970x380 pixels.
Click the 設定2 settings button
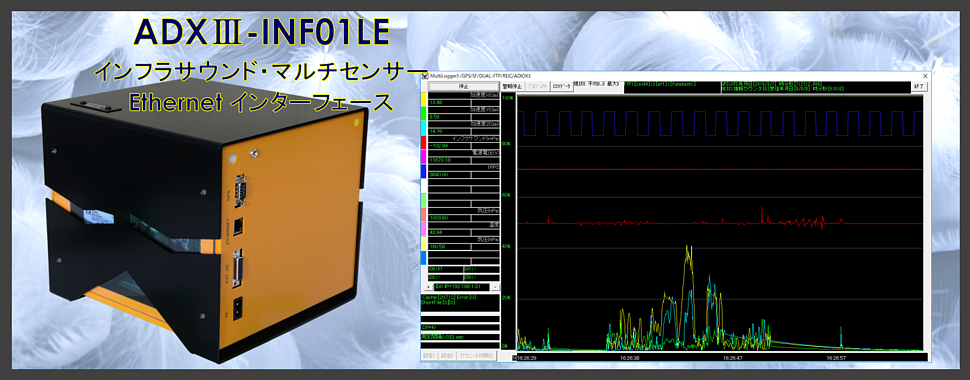click(x=446, y=356)
